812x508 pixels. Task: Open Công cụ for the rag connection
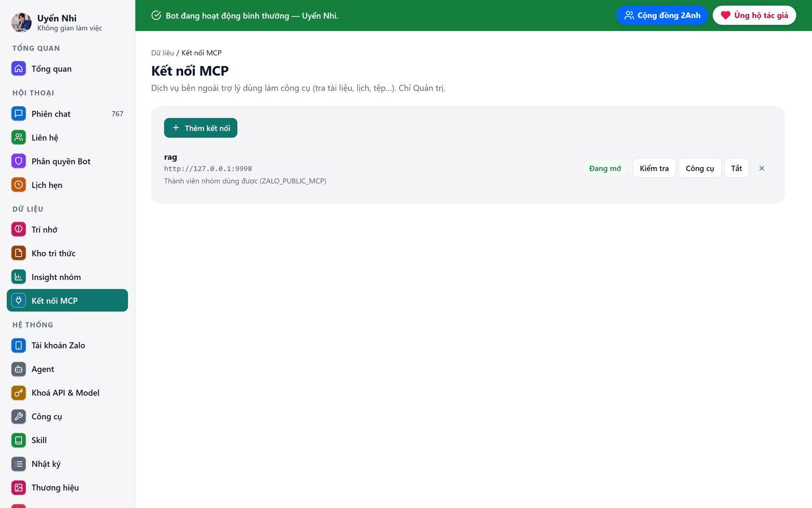[x=700, y=168]
